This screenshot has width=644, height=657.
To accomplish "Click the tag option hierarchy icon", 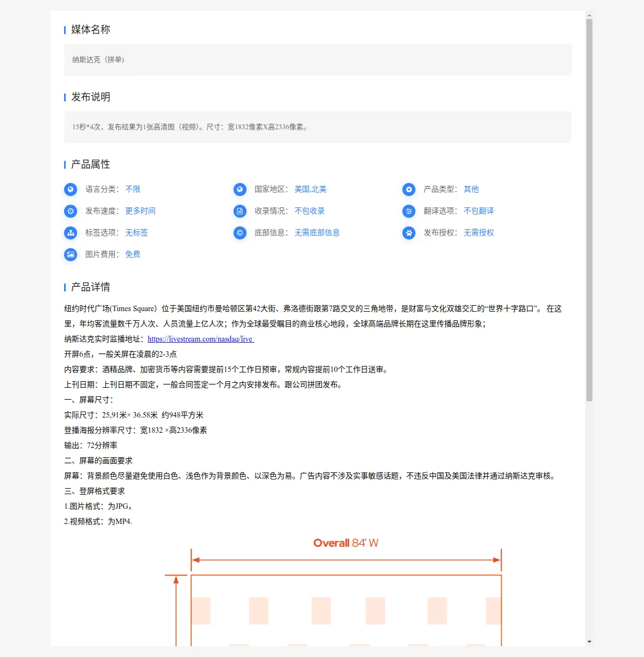I will (x=71, y=233).
